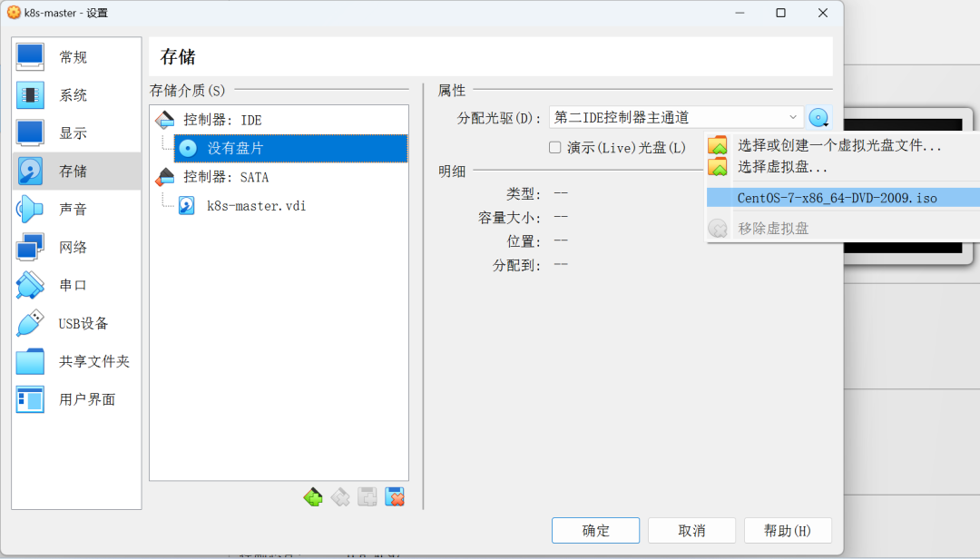Click the 取消 button
This screenshot has width=980, height=559.
[x=691, y=531]
